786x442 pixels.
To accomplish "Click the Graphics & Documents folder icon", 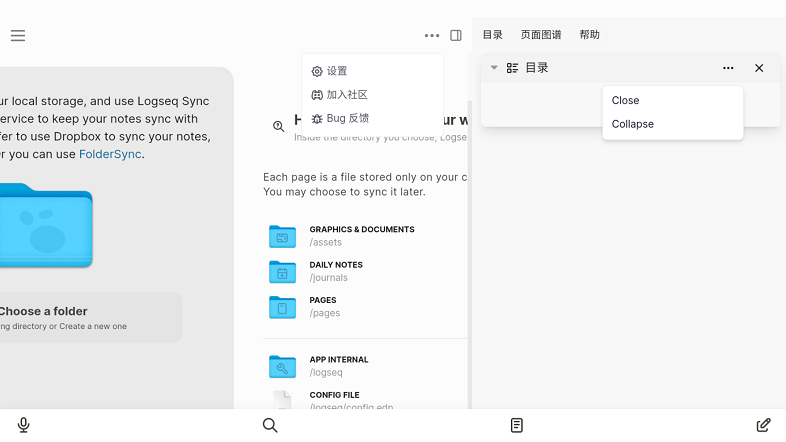I will tap(282, 236).
